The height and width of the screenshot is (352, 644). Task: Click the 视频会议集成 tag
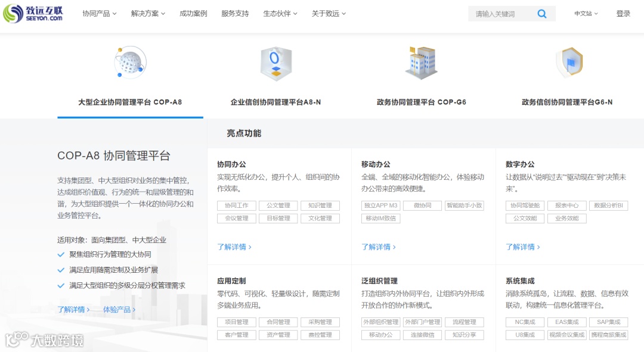pos(567,335)
